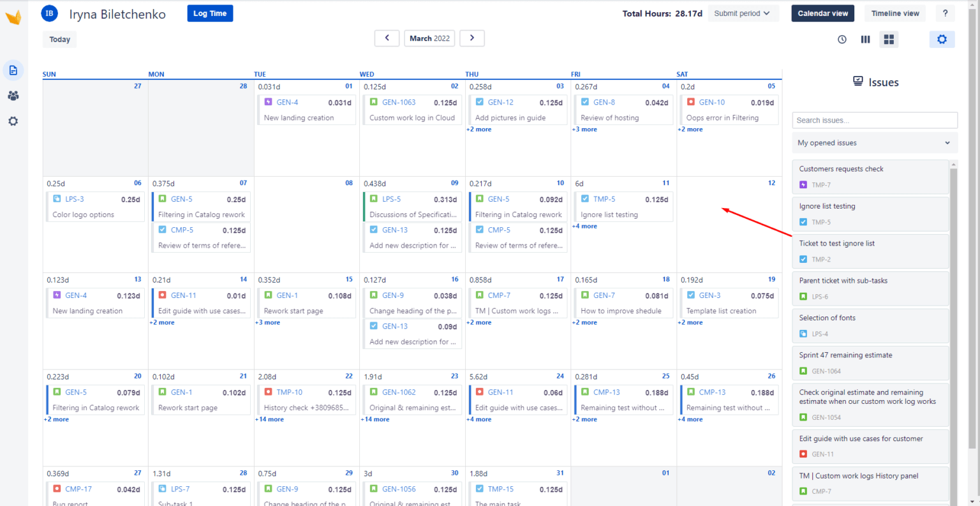This screenshot has height=506, width=980.
Task: Switch to grid layout view
Action: (x=889, y=39)
